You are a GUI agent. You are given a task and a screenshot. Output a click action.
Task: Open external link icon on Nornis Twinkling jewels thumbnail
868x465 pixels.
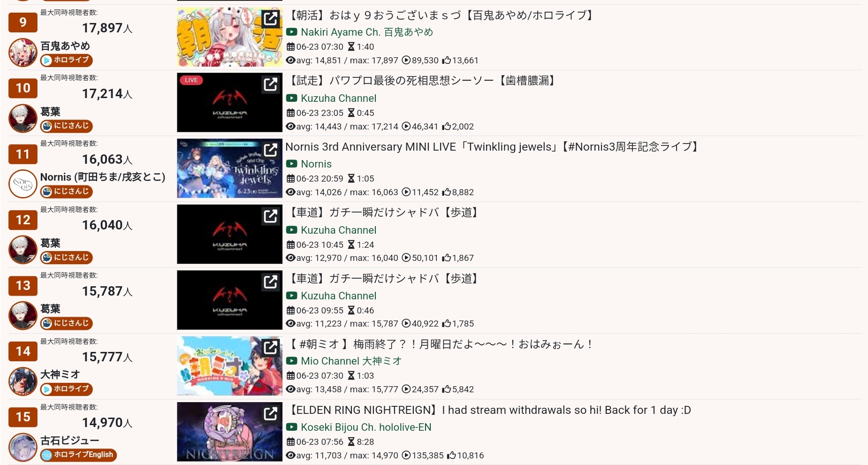click(x=271, y=150)
